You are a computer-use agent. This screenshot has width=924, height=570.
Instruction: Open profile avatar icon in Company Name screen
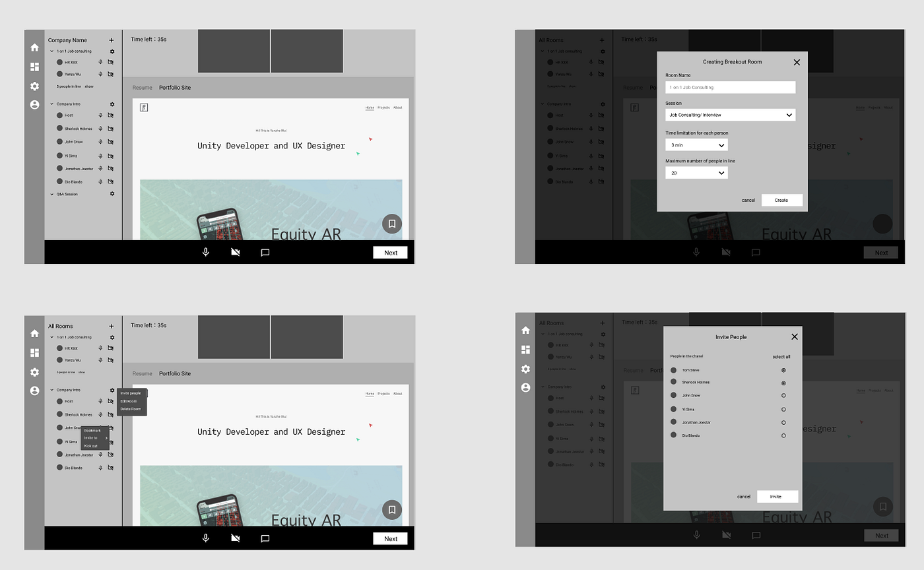34,104
